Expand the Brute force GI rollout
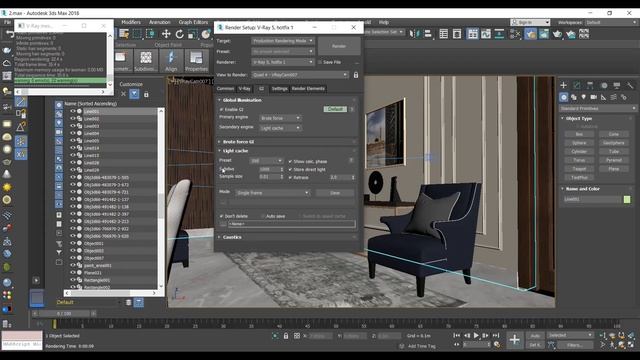The image size is (640, 360). [238, 142]
